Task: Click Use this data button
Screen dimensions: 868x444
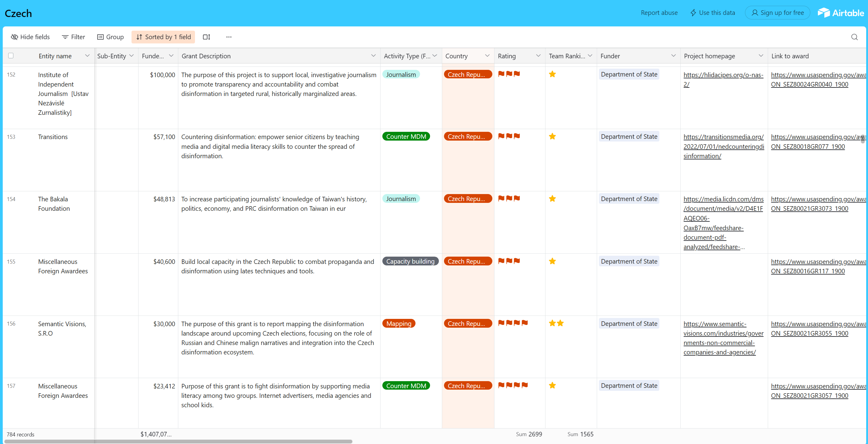Action: pos(712,13)
